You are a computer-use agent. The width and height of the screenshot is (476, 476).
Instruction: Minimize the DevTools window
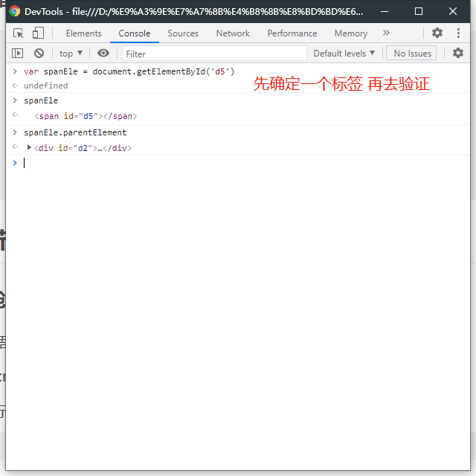click(385, 12)
